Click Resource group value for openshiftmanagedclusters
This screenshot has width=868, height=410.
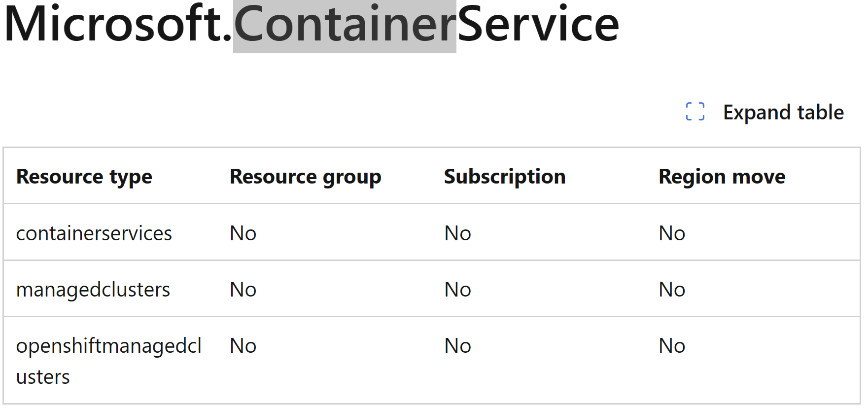(x=243, y=345)
